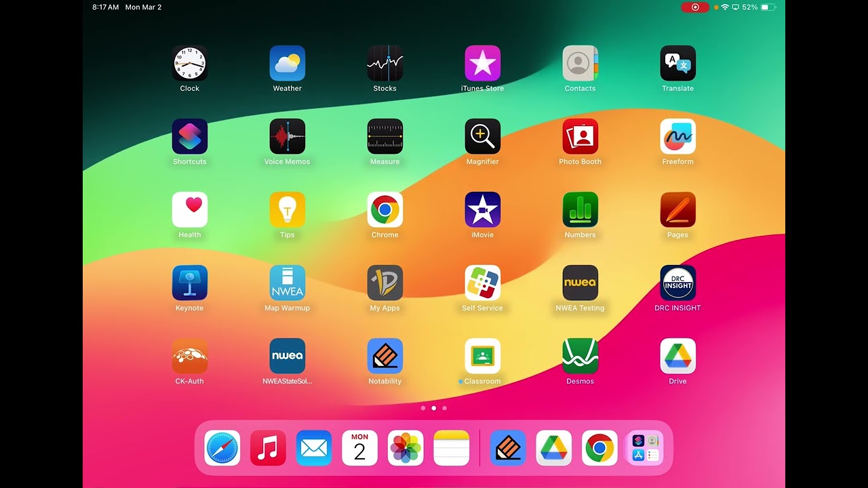Launch the Desmos app
Viewport: 868px width, 488px height.
coord(580,356)
